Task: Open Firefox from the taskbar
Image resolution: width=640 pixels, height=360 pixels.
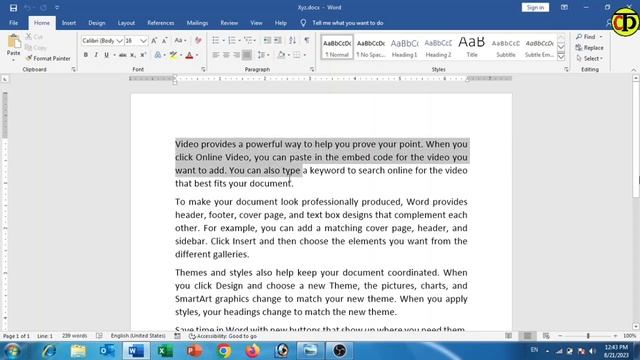Action: 253,351
